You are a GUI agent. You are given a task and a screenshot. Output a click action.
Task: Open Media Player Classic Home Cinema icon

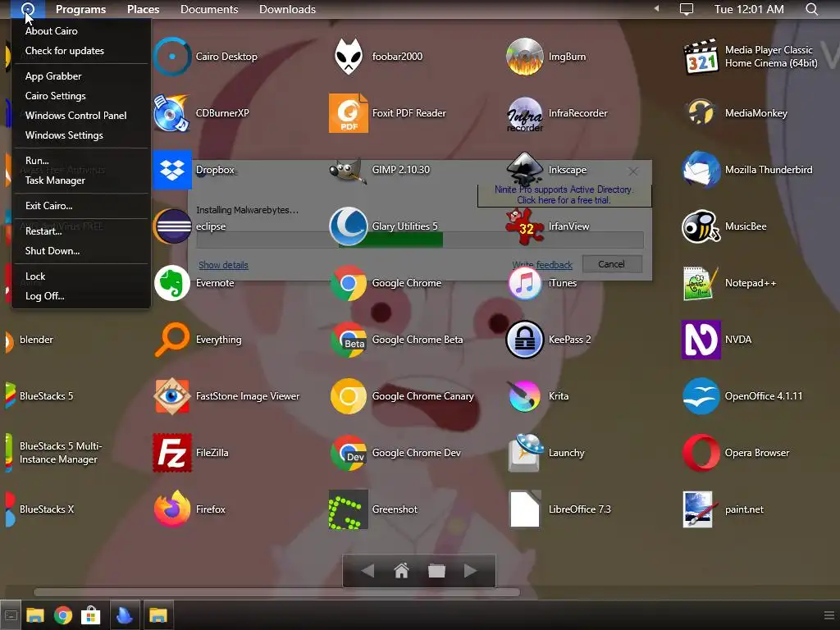pyautogui.click(x=701, y=57)
